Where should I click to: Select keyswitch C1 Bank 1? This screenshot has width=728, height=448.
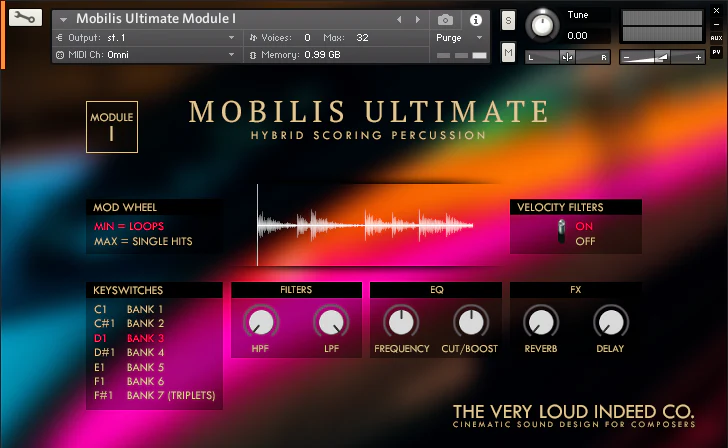[x=129, y=309]
